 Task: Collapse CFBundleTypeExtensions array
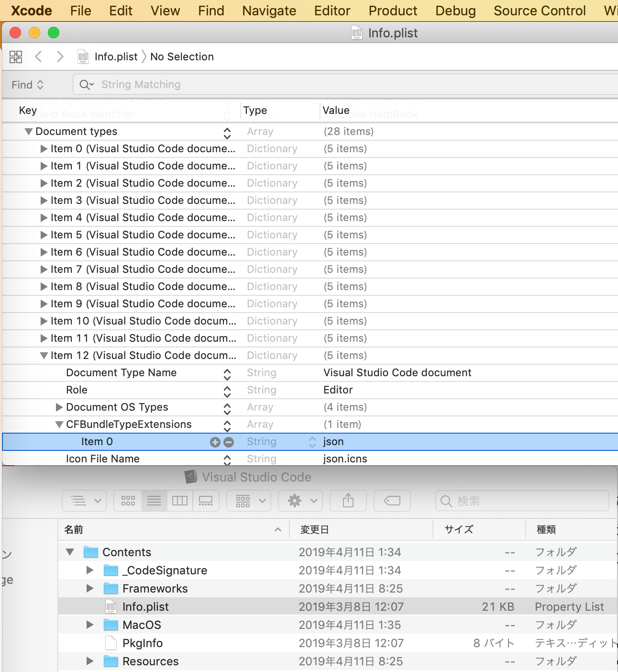[59, 425]
